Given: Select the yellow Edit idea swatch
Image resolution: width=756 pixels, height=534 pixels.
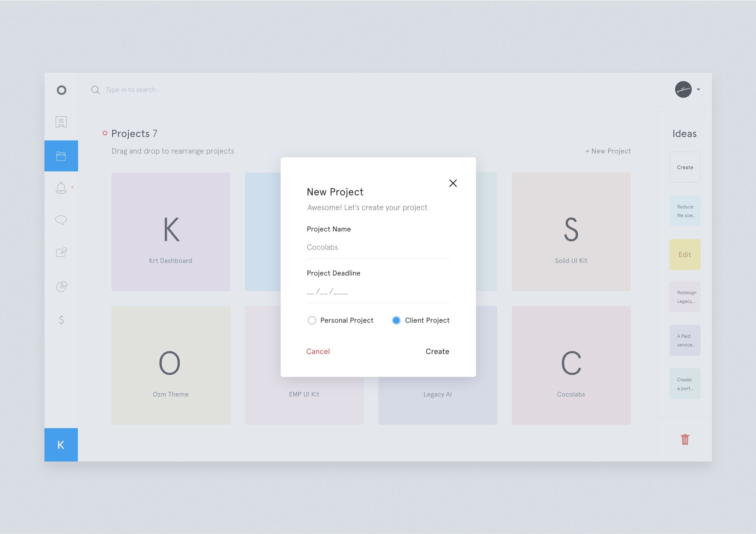Looking at the screenshot, I should click(x=685, y=255).
